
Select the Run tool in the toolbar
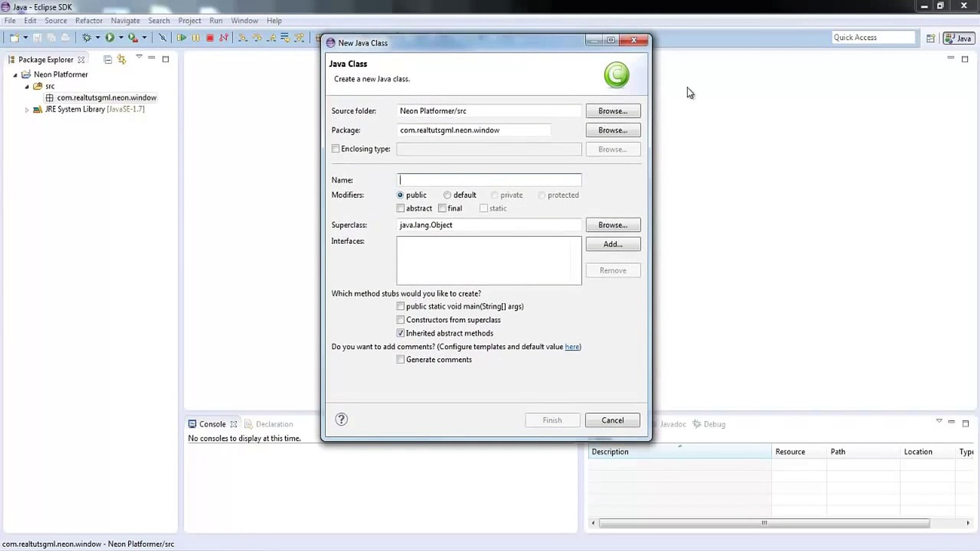click(111, 37)
